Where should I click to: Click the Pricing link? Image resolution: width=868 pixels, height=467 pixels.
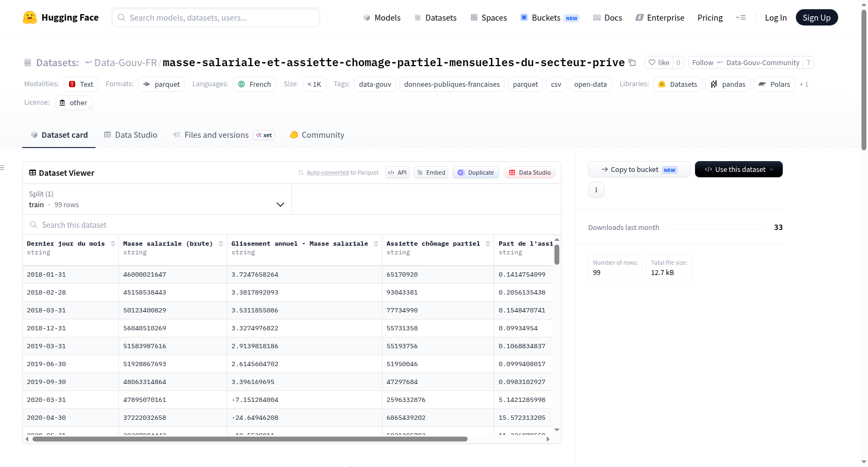[710, 17]
